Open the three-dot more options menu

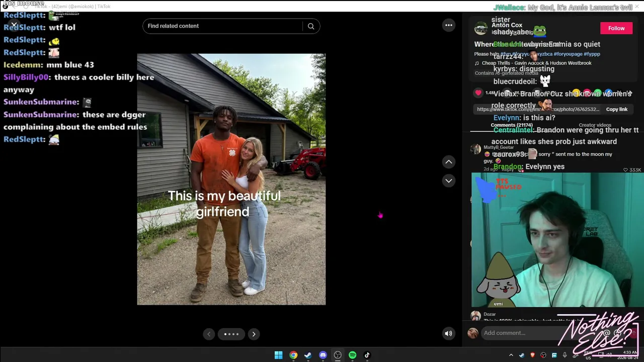pyautogui.click(x=448, y=25)
